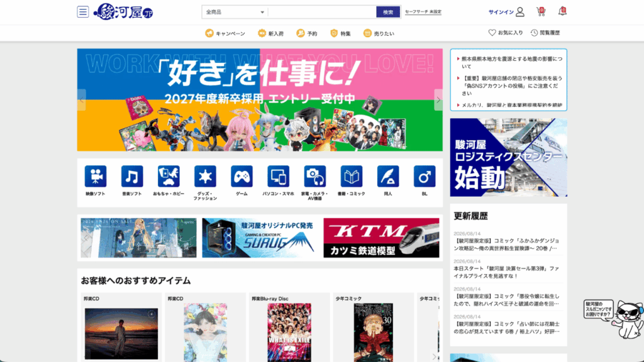The width and height of the screenshot is (644, 362).
Task: Open the sunset beach 邦楽CD item
Action: coord(121,334)
